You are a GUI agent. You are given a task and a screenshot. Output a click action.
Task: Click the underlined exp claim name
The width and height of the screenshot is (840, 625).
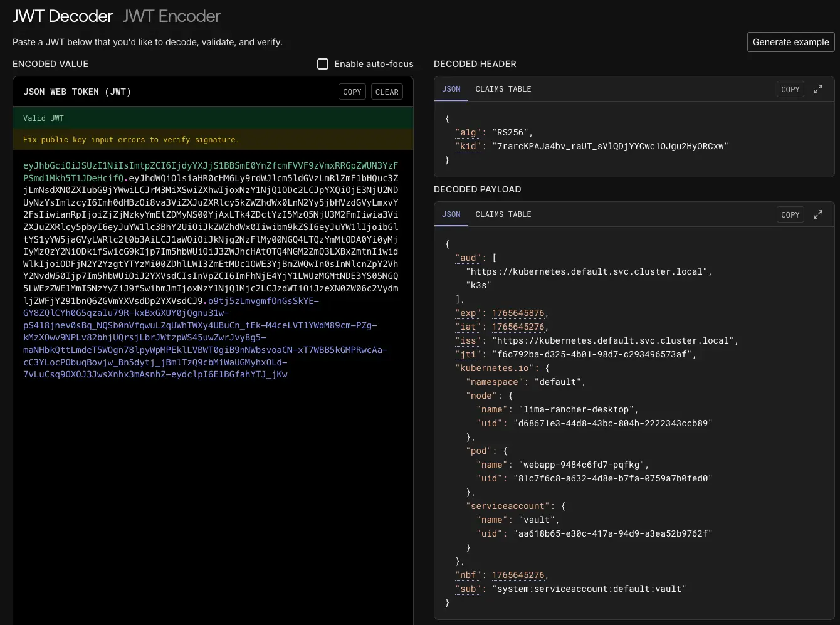point(468,313)
